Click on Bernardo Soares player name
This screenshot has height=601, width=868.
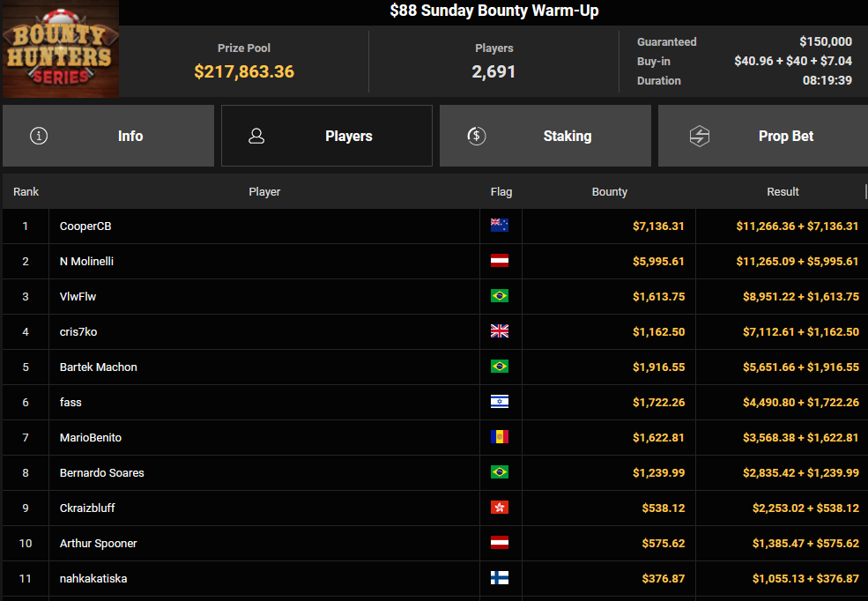coord(101,472)
